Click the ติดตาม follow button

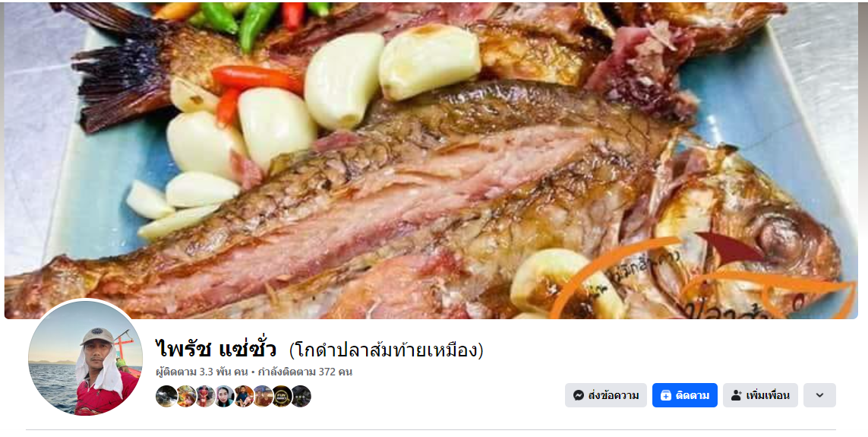click(684, 395)
